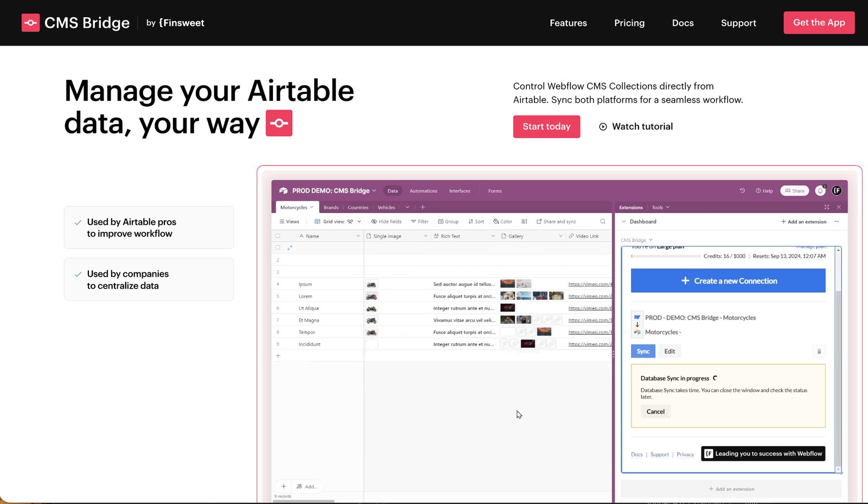Collapse the Dashboard expander chevron
Image resolution: width=868 pixels, height=504 pixels.
pos(624,221)
